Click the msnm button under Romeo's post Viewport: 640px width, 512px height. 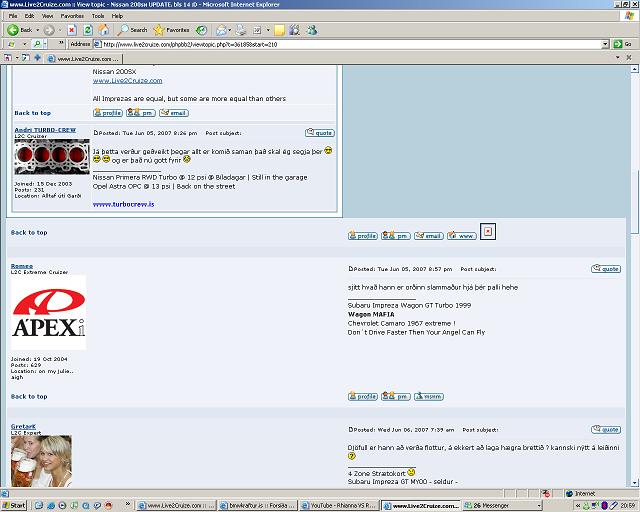pos(428,397)
